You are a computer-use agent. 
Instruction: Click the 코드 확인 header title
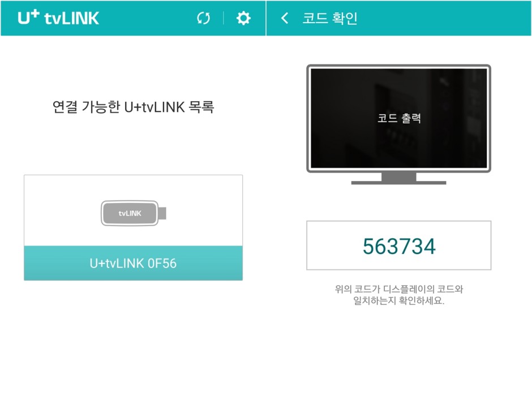click(x=330, y=18)
